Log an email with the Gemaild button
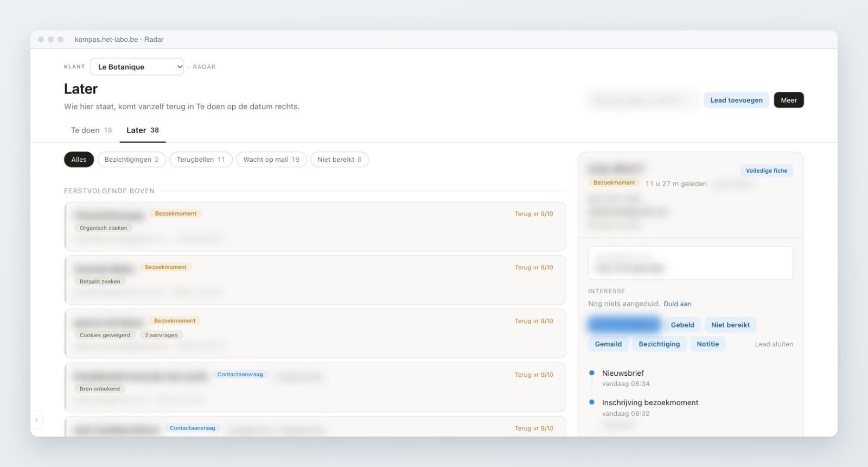This screenshot has width=868, height=467. coord(608,344)
